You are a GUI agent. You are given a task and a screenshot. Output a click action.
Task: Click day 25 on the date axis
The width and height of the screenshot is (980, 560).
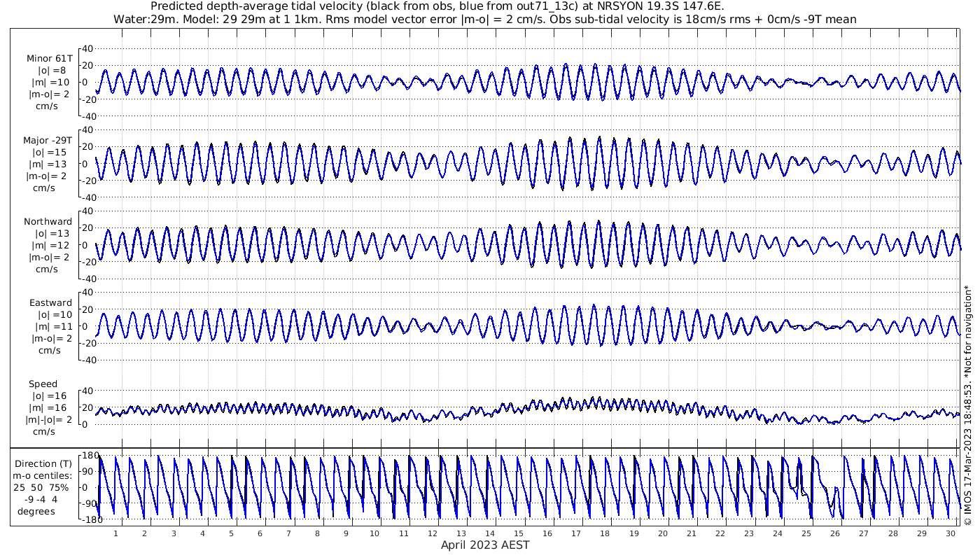pyautogui.click(x=806, y=533)
